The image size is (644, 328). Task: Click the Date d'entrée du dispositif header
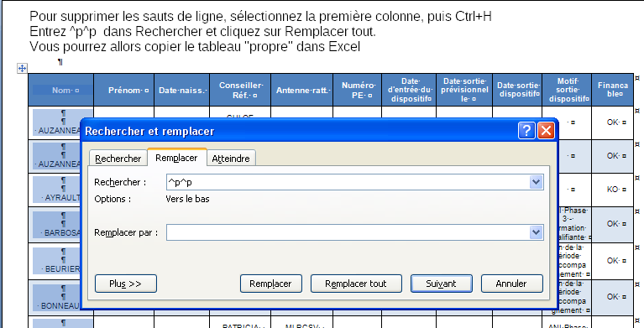point(409,90)
